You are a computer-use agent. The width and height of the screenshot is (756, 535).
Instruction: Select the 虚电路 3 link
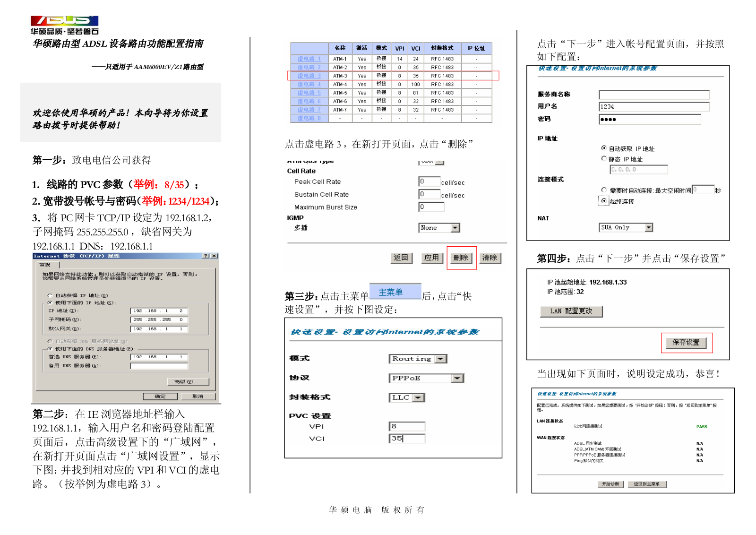click(x=309, y=76)
